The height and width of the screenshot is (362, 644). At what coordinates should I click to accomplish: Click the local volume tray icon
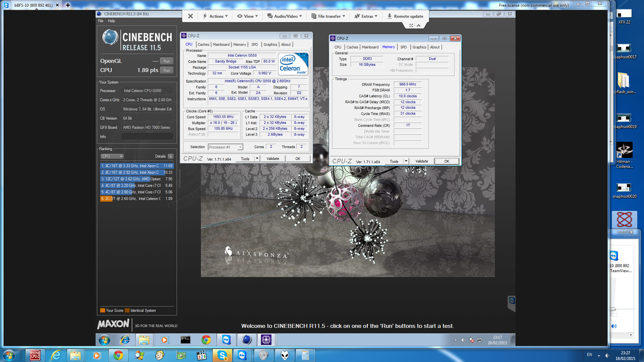(607, 355)
